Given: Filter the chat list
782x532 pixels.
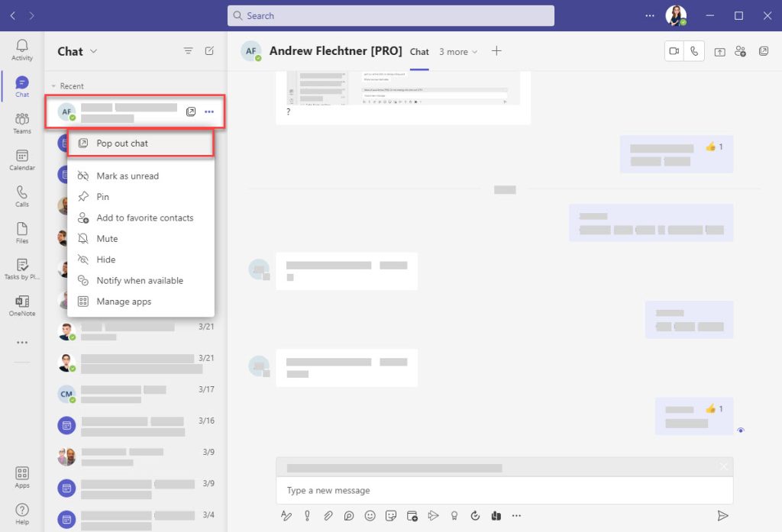Looking at the screenshot, I should (x=188, y=51).
